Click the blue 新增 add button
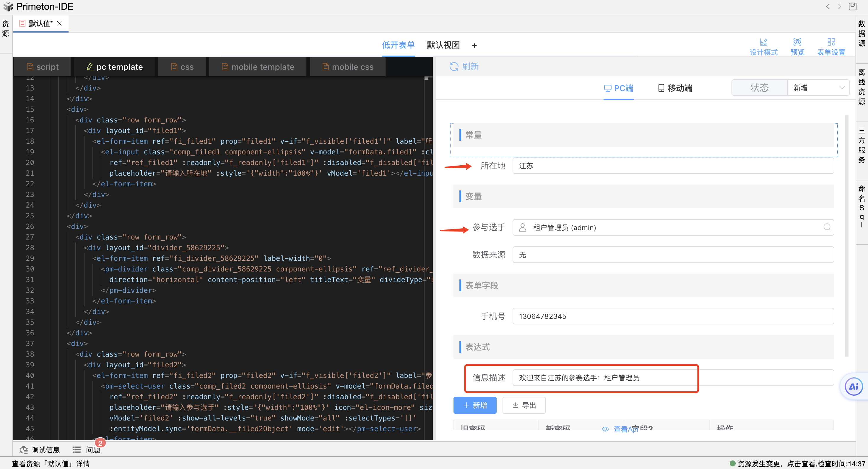The height and width of the screenshot is (469, 868). click(475, 405)
